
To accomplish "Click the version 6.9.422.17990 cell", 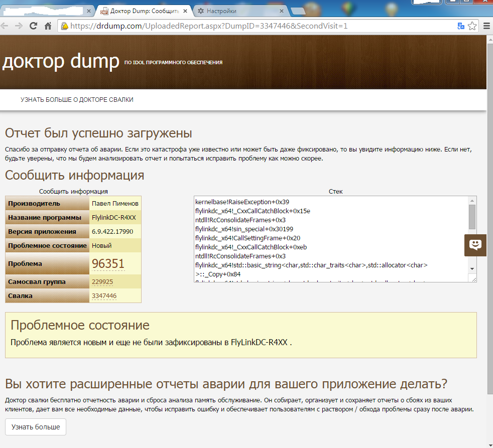I will coord(115,232).
